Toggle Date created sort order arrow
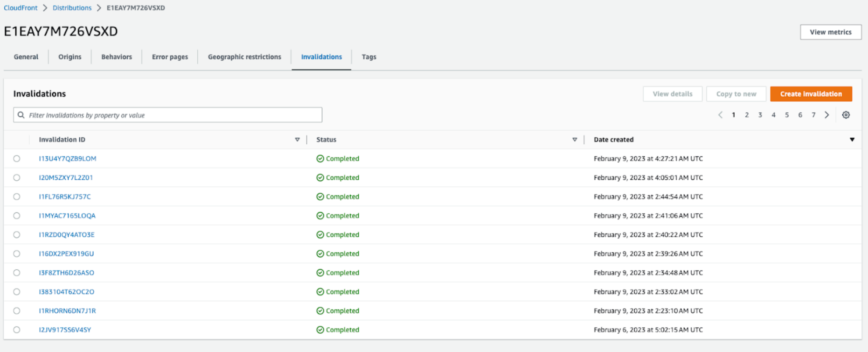The image size is (868, 352). tap(852, 140)
